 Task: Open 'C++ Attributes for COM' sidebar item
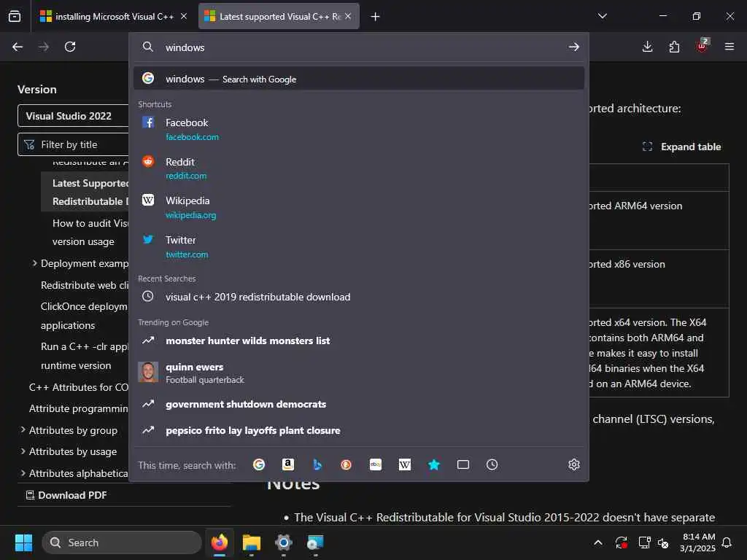point(79,387)
